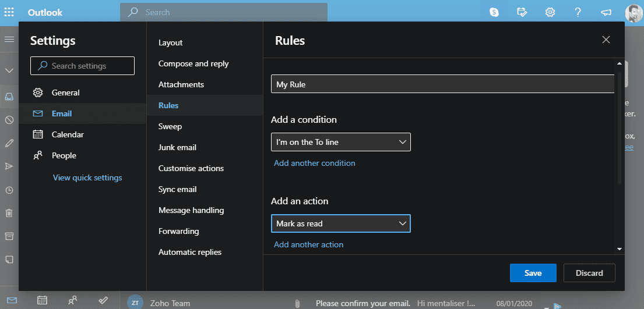Image resolution: width=644 pixels, height=309 pixels.
Task: Open the 'I'm on the To line' condition dropdown
Action: pos(341,142)
